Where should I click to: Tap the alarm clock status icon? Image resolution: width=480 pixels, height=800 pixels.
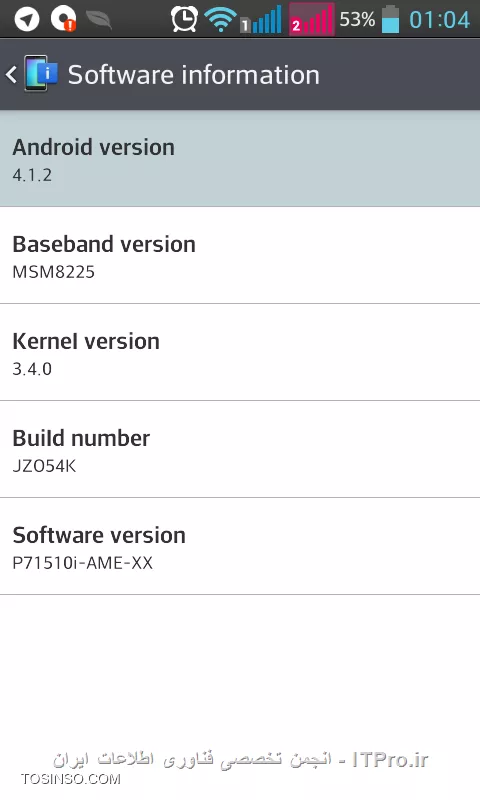tap(184, 19)
